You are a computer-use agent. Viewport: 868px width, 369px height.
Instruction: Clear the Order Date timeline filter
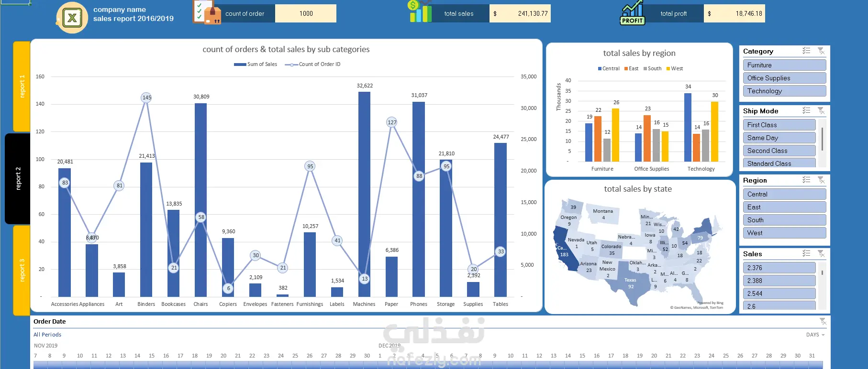[823, 321]
